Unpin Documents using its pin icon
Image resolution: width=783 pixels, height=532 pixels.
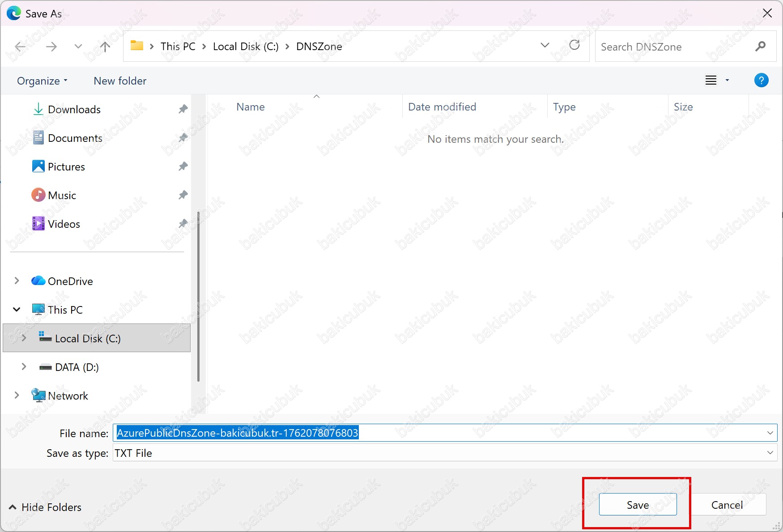tap(183, 138)
